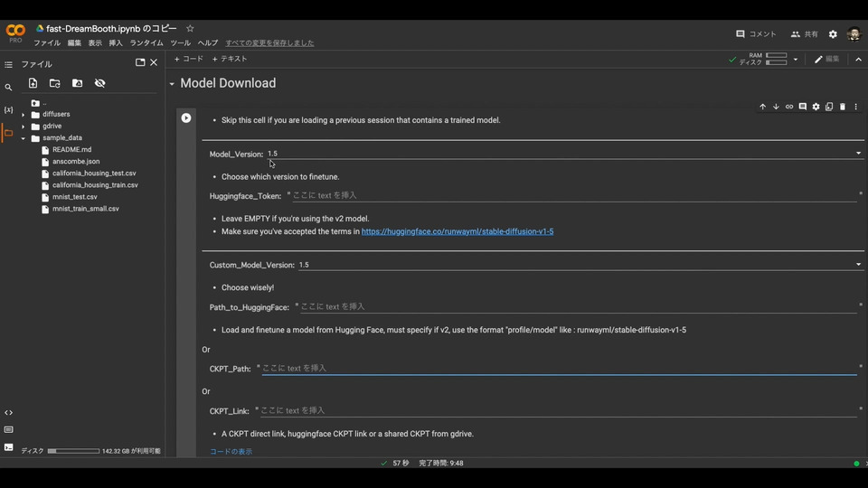
Task: Open the terminal icon in left sidebar
Action: [x=8, y=446]
